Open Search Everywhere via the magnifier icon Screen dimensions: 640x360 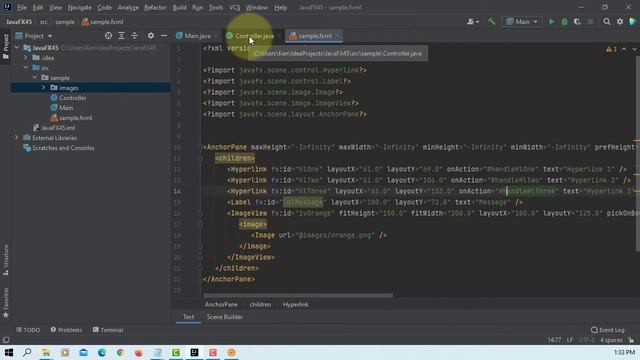(607, 22)
